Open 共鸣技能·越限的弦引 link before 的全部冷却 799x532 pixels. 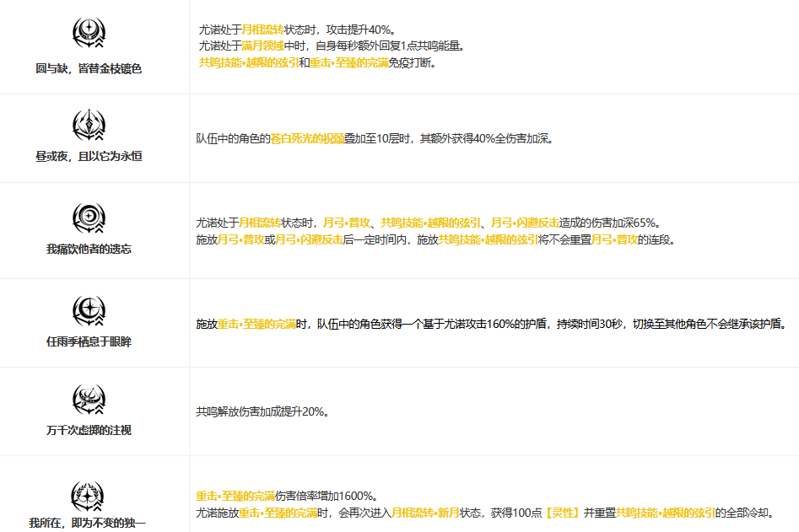tap(666, 513)
